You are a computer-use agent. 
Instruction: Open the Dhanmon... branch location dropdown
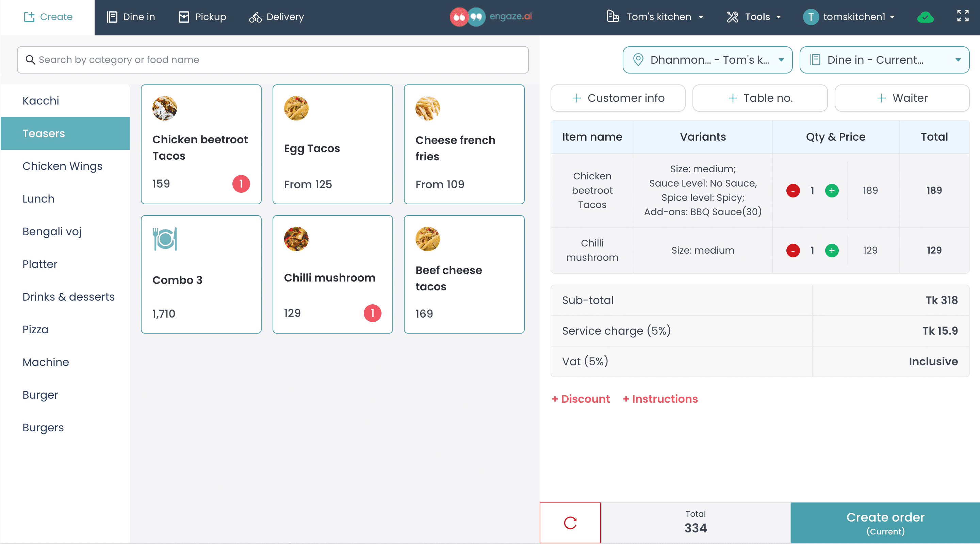tap(707, 60)
